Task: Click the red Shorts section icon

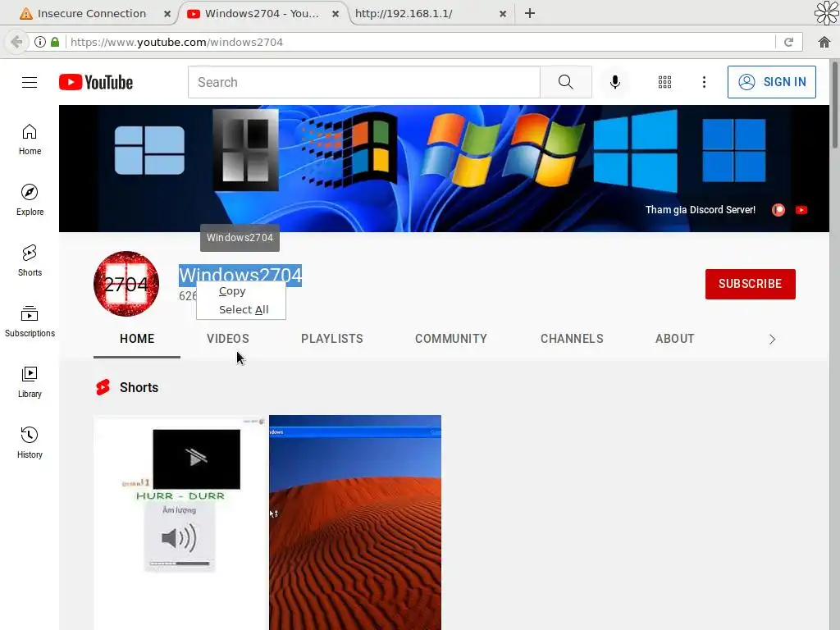Action: pyautogui.click(x=103, y=387)
